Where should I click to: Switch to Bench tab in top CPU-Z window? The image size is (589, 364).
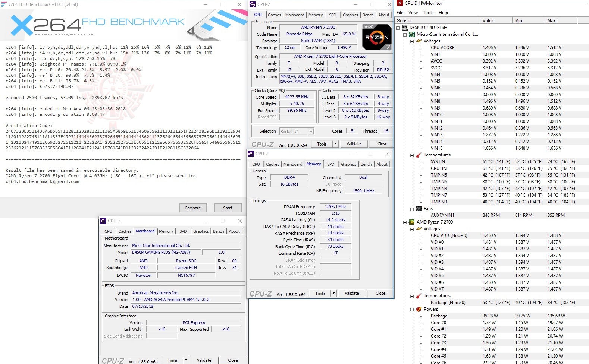coord(368,15)
